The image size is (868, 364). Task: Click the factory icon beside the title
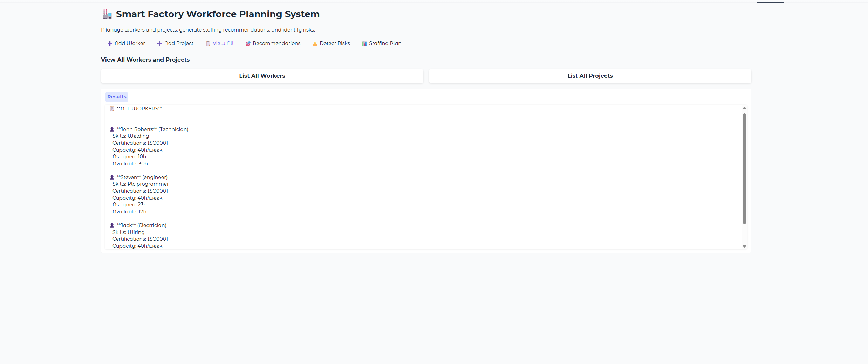107,14
